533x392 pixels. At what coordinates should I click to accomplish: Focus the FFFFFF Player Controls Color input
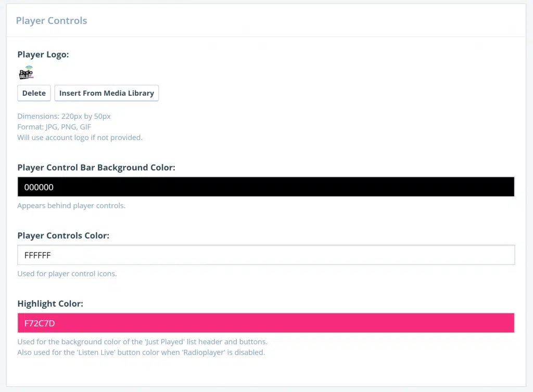coord(265,255)
